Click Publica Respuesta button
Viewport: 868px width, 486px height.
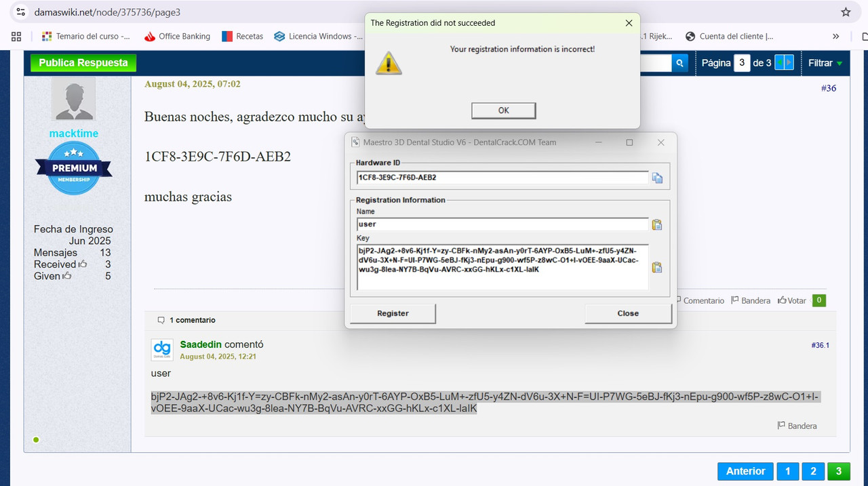pos(83,62)
